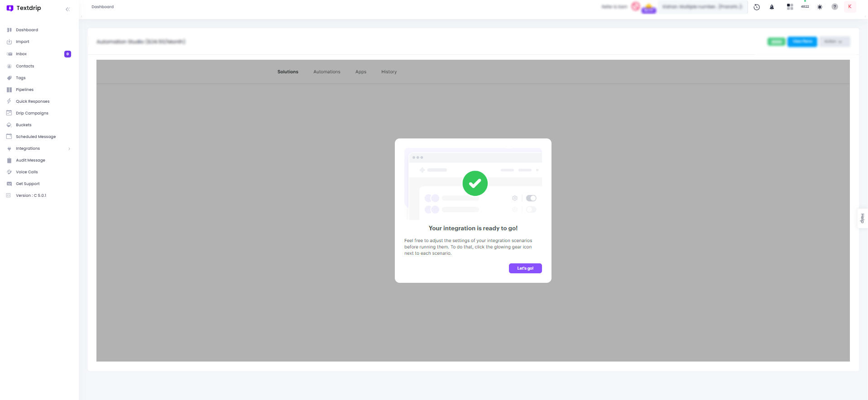Click the Voice Calls icon
Image resolution: width=868 pixels, height=400 pixels.
click(9, 172)
